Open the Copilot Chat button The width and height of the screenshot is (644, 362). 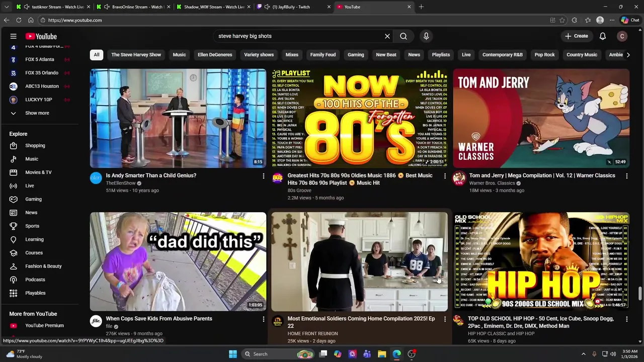[x=630, y=20]
